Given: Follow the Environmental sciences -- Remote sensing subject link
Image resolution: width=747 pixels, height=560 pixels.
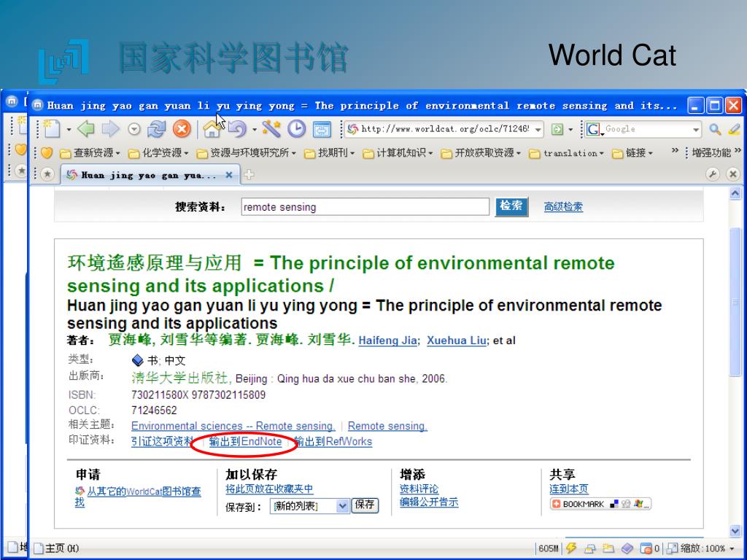Looking at the screenshot, I should tap(233, 426).
